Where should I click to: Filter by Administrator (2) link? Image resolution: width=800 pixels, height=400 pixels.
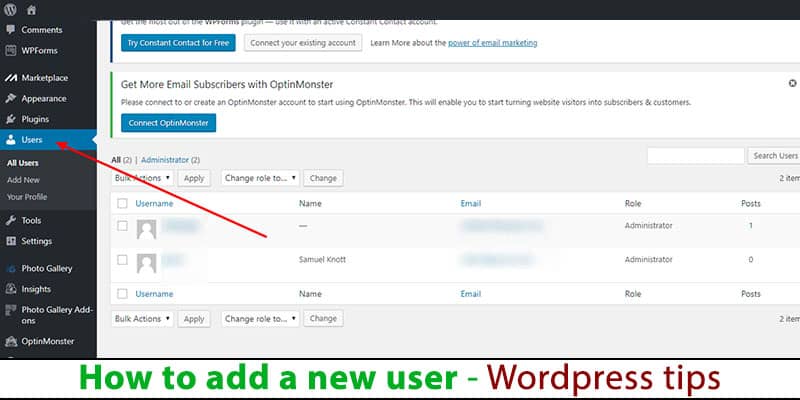click(170, 160)
